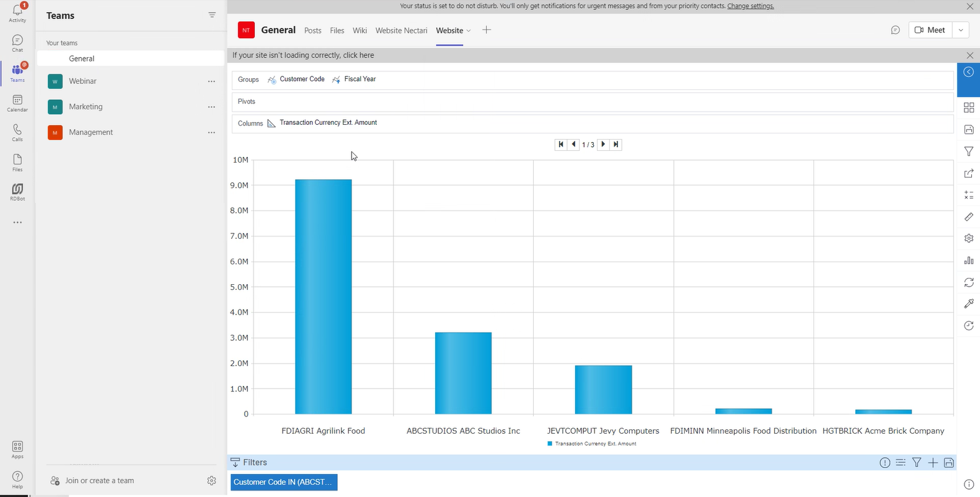Image resolution: width=980 pixels, height=497 pixels.
Task: Open the Calendar in Teams sidebar
Action: pyautogui.click(x=17, y=103)
